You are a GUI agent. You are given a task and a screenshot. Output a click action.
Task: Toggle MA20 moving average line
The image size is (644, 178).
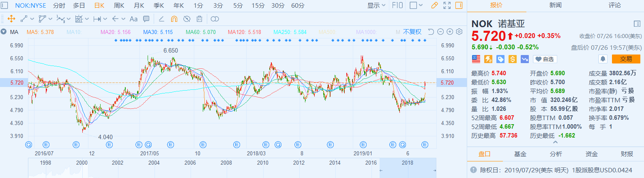(116, 32)
